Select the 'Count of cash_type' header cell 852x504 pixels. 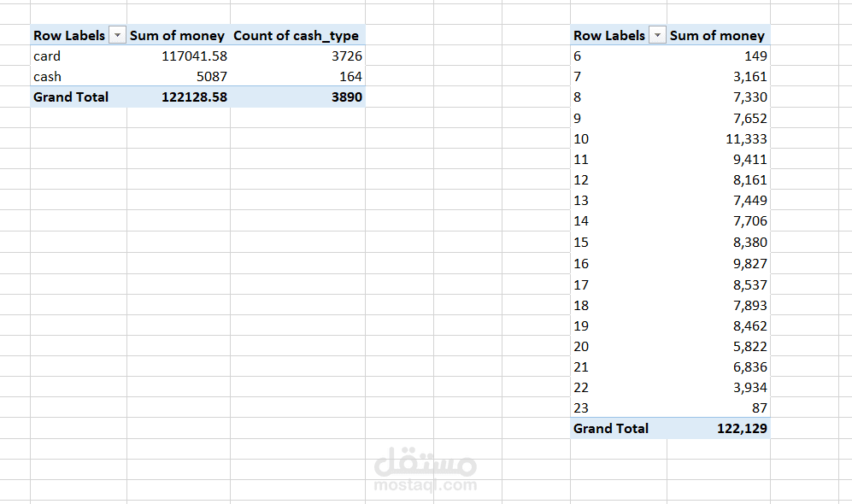(297, 35)
